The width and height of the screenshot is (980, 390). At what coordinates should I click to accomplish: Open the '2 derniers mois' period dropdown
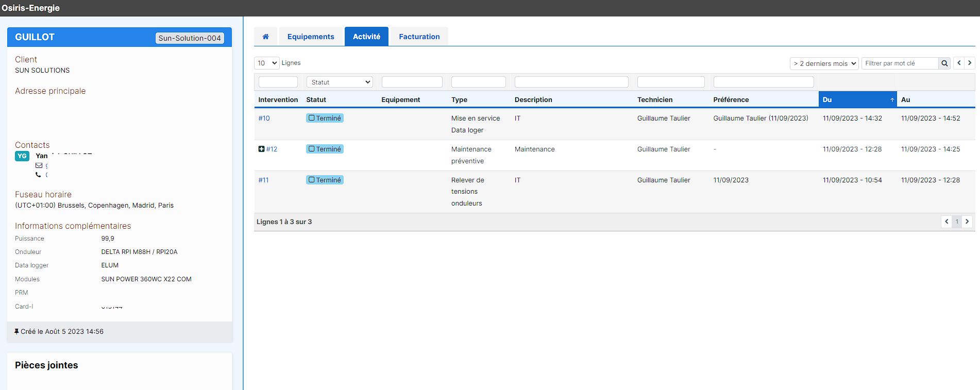pos(824,63)
